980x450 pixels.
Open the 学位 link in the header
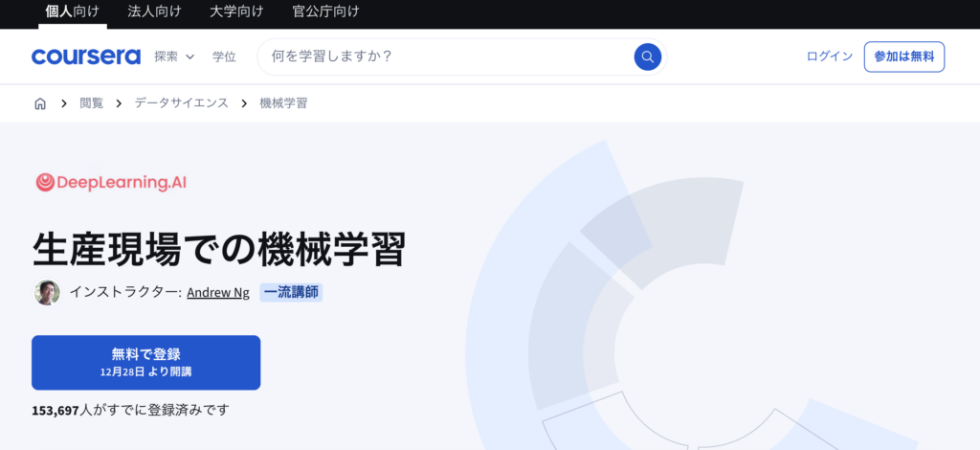(224, 56)
